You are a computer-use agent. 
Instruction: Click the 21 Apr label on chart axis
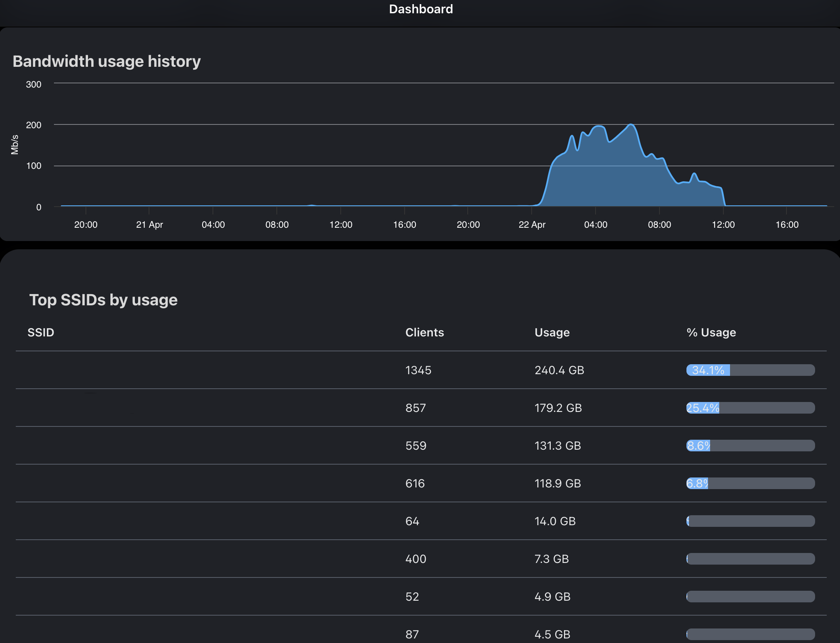click(149, 224)
